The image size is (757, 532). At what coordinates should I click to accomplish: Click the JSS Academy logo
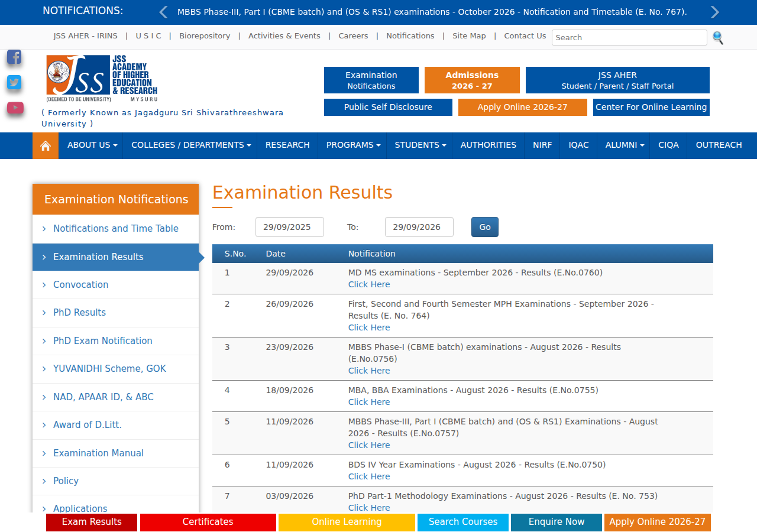coord(102,78)
